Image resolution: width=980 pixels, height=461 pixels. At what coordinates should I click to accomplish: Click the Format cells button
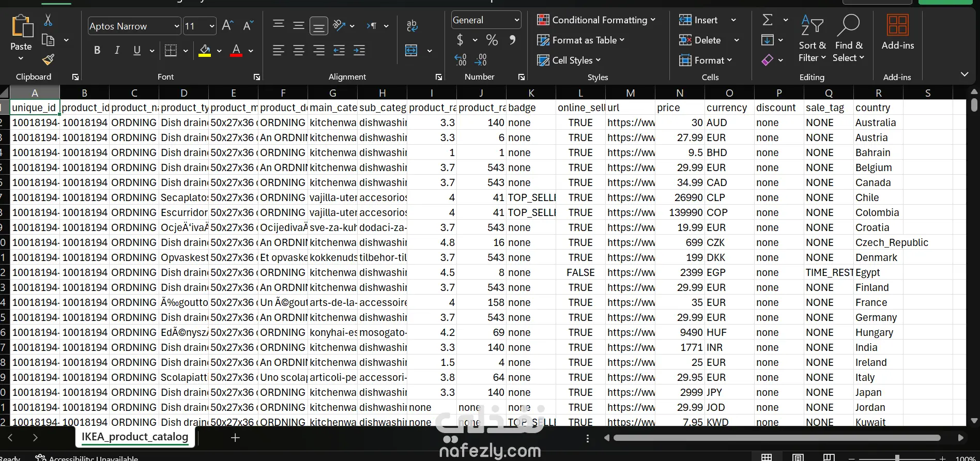(x=705, y=60)
